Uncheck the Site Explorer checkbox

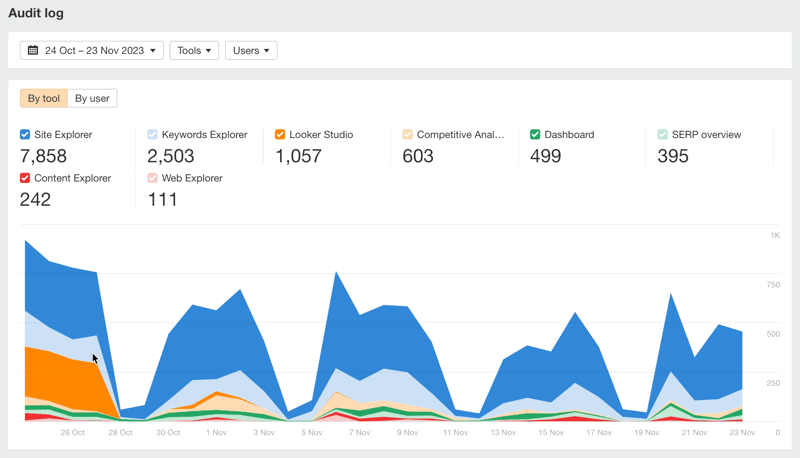click(25, 134)
